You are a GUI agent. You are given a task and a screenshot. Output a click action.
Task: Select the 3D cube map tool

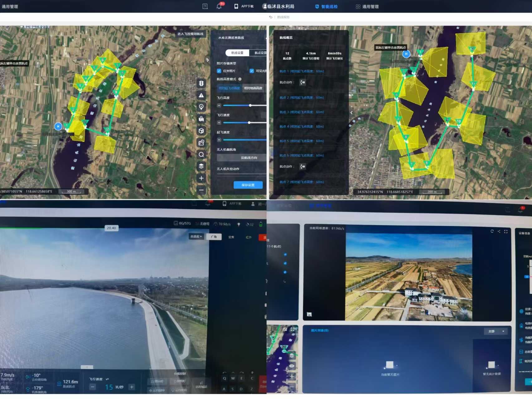tap(201, 131)
